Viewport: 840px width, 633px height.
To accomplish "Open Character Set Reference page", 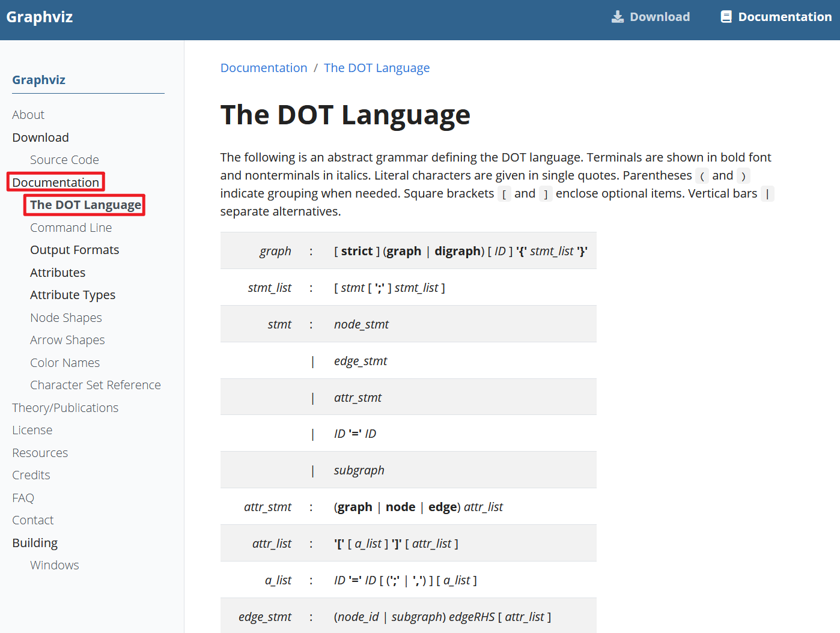I will 96,385.
